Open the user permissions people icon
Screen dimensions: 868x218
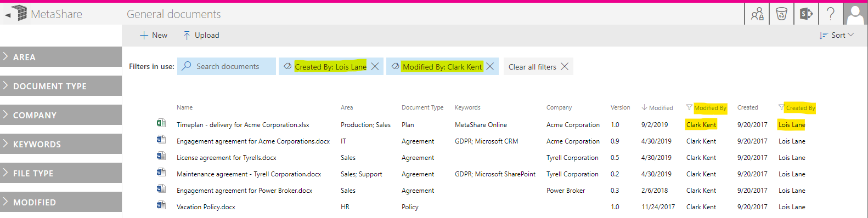coord(757,14)
